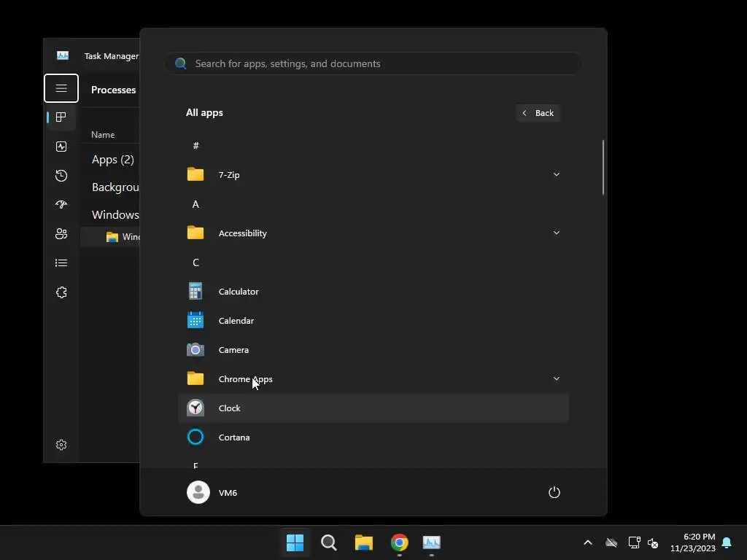Open Task Manager hamburger navigation menu
This screenshot has width=747, height=560.
(x=61, y=88)
